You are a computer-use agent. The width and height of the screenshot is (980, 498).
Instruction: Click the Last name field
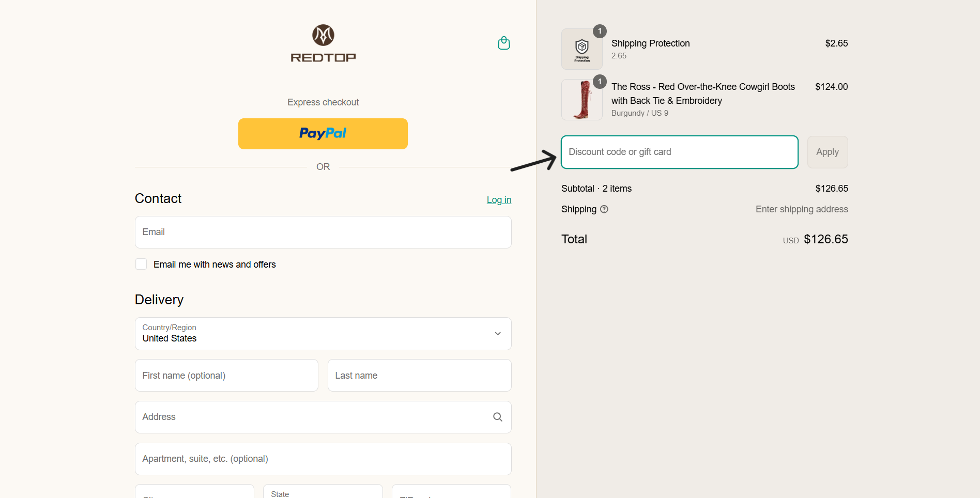tap(419, 376)
